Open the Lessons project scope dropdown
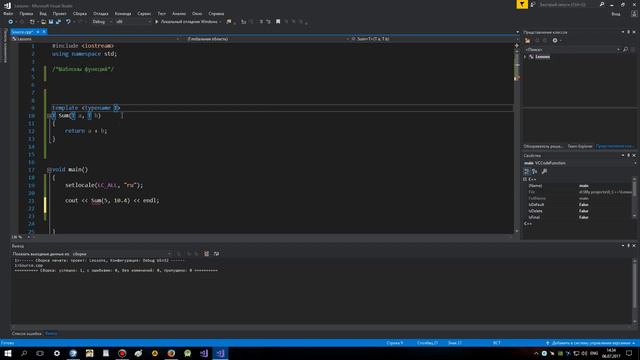 pos(96,39)
